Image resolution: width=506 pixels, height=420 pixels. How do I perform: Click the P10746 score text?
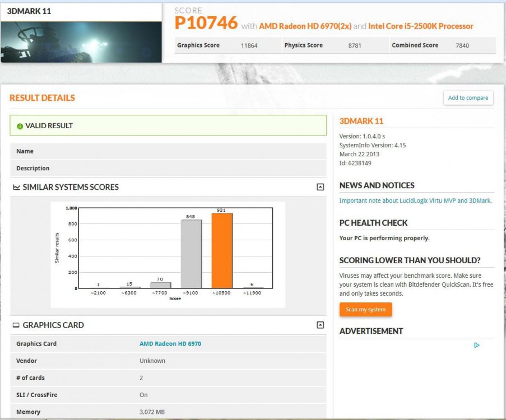(x=206, y=23)
